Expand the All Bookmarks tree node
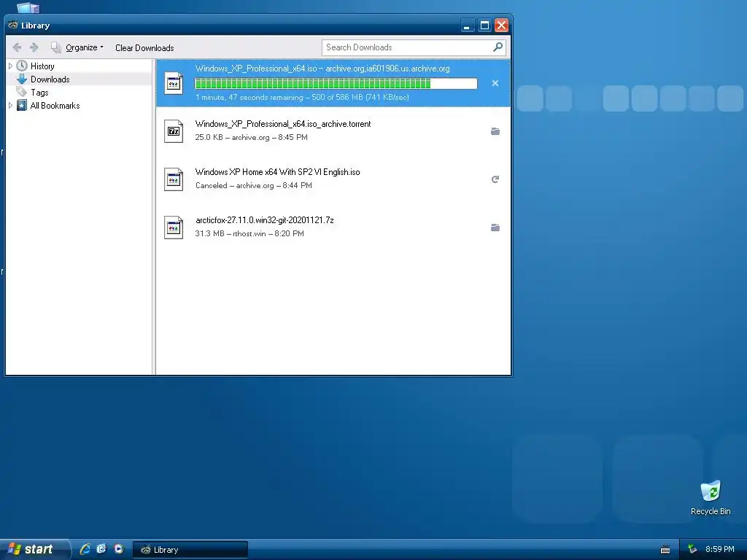The width and height of the screenshot is (747, 560). [10, 105]
